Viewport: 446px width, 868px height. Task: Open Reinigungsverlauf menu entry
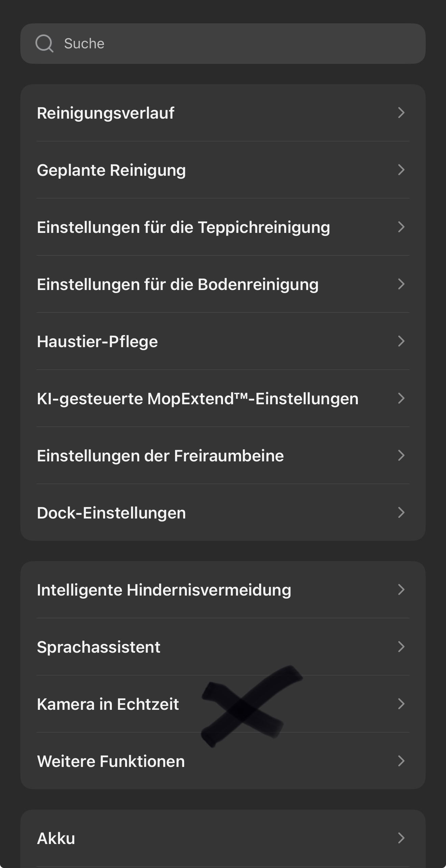105,113
